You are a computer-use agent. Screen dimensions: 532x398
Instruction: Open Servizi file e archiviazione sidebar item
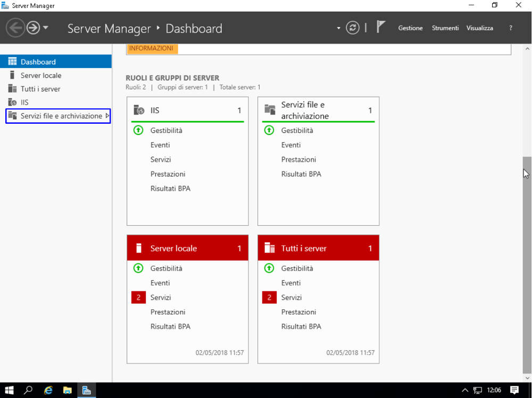point(58,116)
